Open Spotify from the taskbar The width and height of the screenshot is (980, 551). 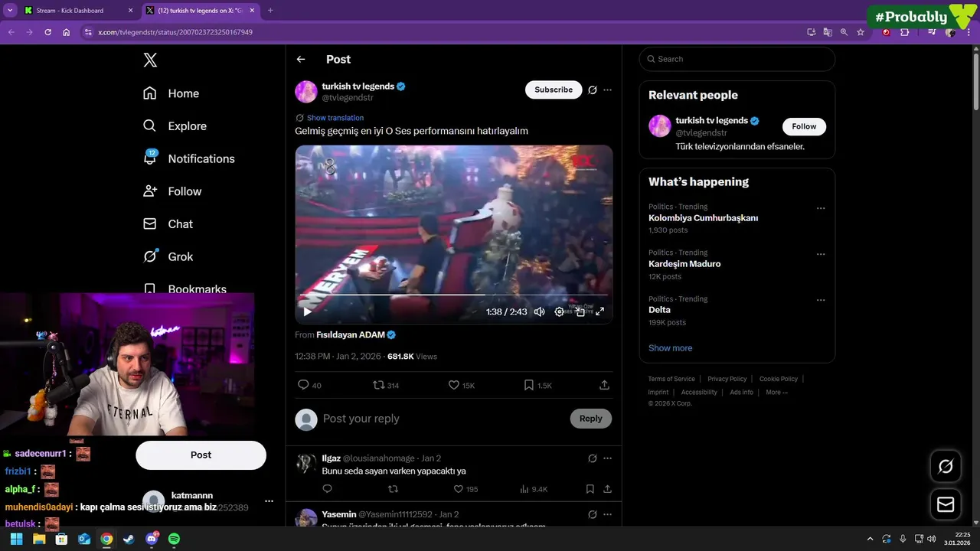pyautogui.click(x=174, y=539)
